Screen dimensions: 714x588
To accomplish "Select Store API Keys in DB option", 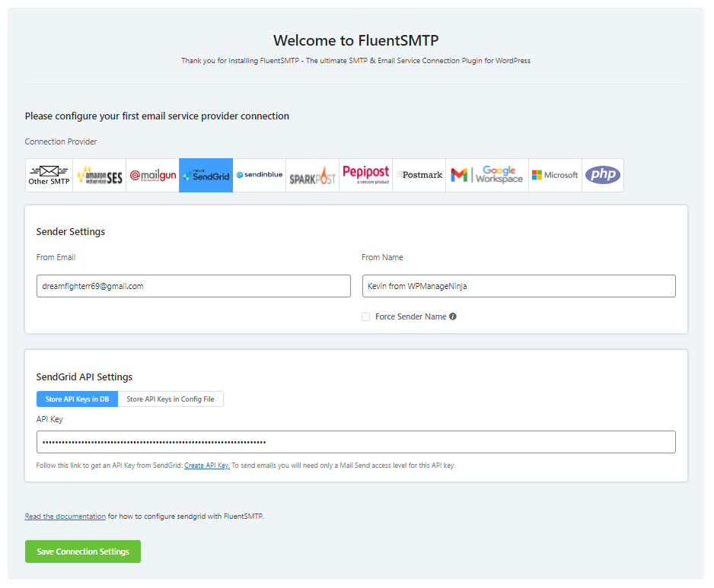I will pos(77,399).
